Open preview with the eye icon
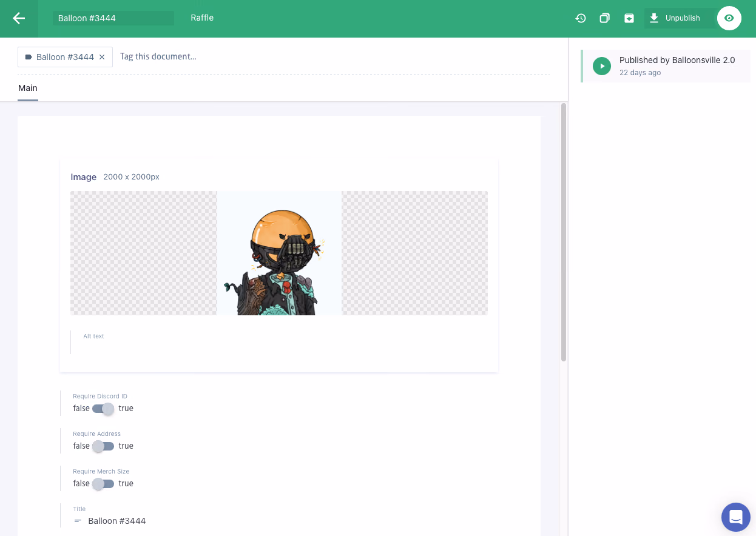Image resolution: width=756 pixels, height=536 pixels. (729, 18)
